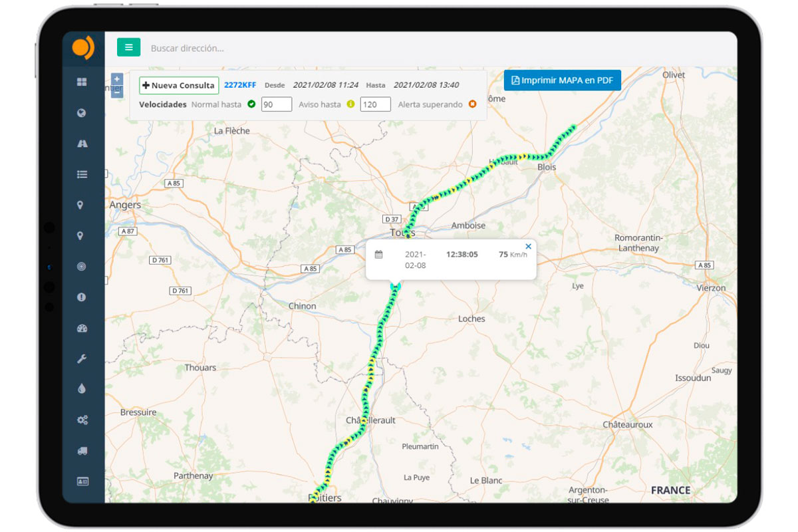
Task: Click Imprimir MAPA en PDF button
Action: pyautogui.click(x=562, y=80)
